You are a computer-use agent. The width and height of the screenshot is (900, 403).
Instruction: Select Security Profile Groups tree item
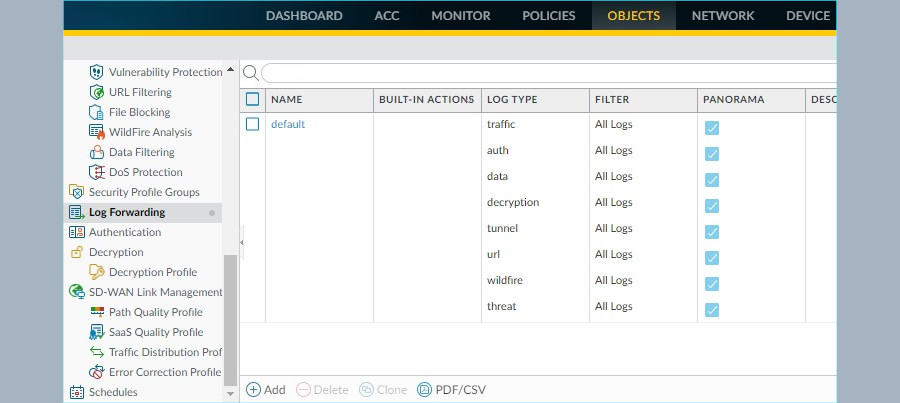(142, 192)
